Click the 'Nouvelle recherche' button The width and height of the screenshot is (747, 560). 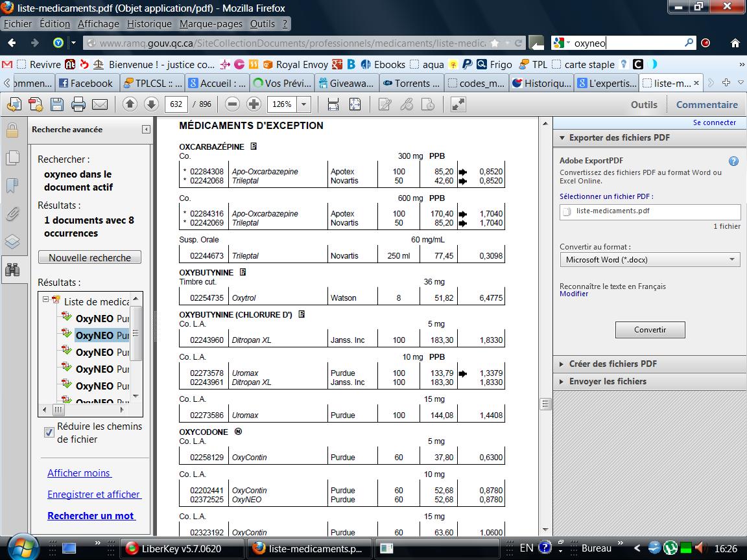[x=89, y=257]
